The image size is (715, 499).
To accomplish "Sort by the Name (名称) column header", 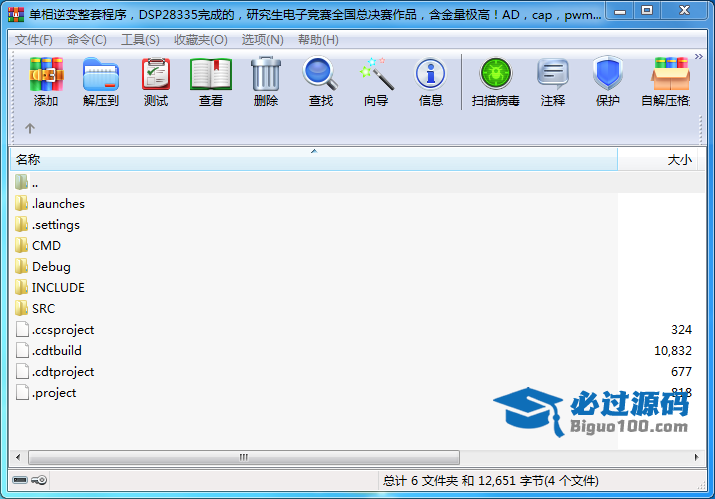I will tap(314, 160).
